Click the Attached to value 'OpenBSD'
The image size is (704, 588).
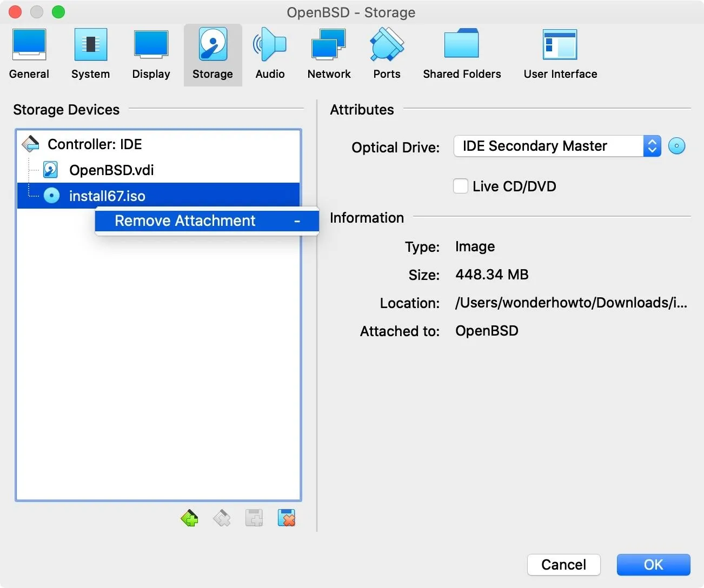pyautogui.click(x=487, y=331)
